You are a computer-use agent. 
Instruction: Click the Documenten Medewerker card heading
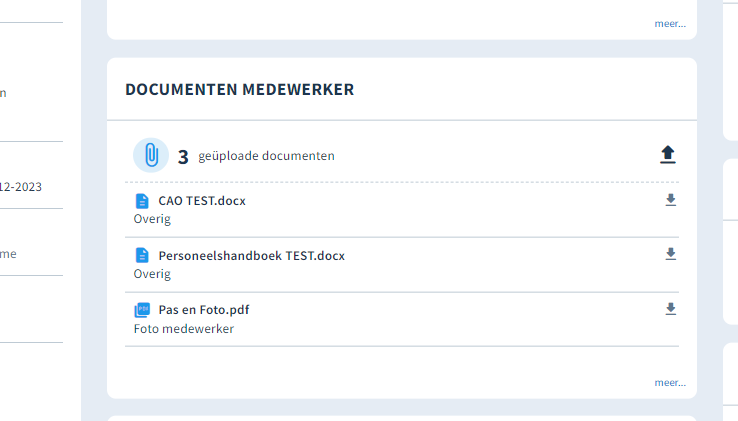tap(240, 89)
